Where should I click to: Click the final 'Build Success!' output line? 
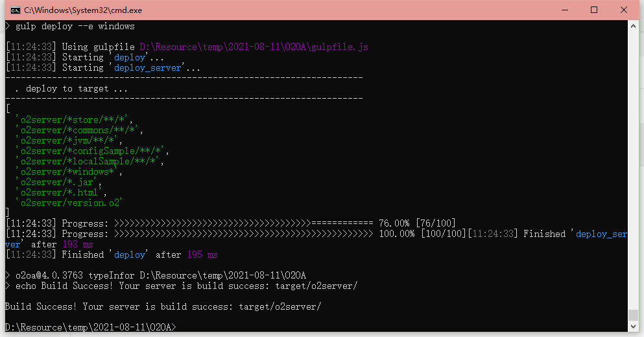coord(162,306)
